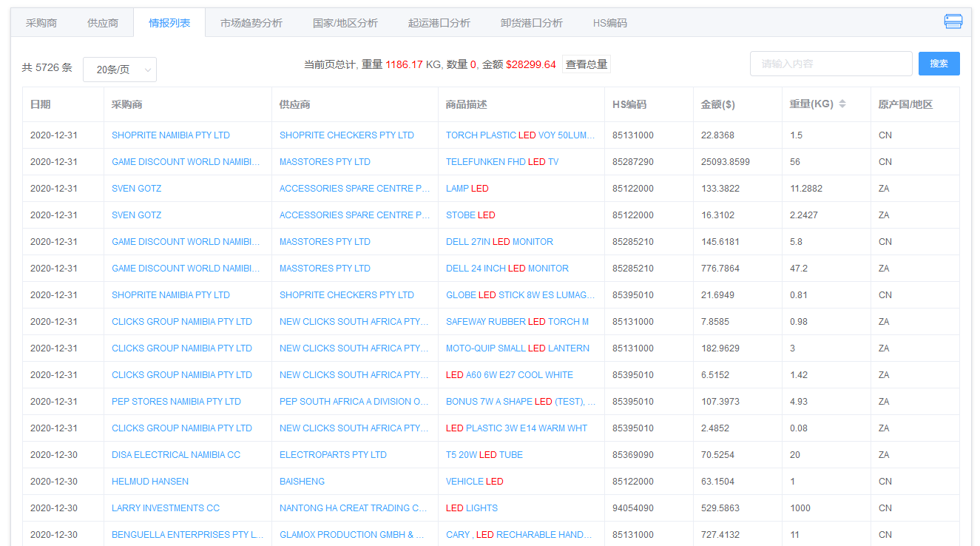
Task: Open SAFEWAY RUBBER LED TORCH M link
Action: (x=518, y=322)
